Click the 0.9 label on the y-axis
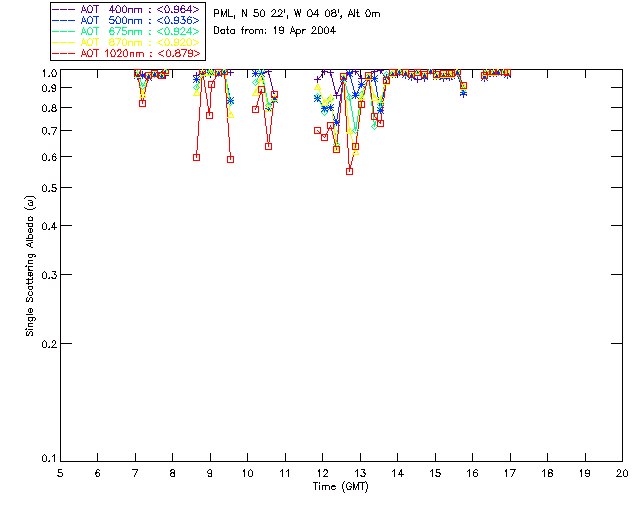This screenshot has width=640, height=512. click(x=49, y=88)
